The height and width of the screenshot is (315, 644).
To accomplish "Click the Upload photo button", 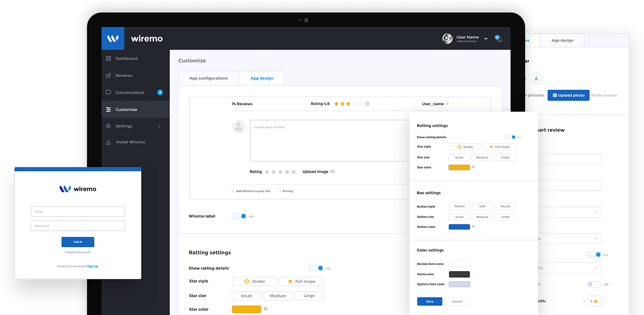I will coord(569,95).
